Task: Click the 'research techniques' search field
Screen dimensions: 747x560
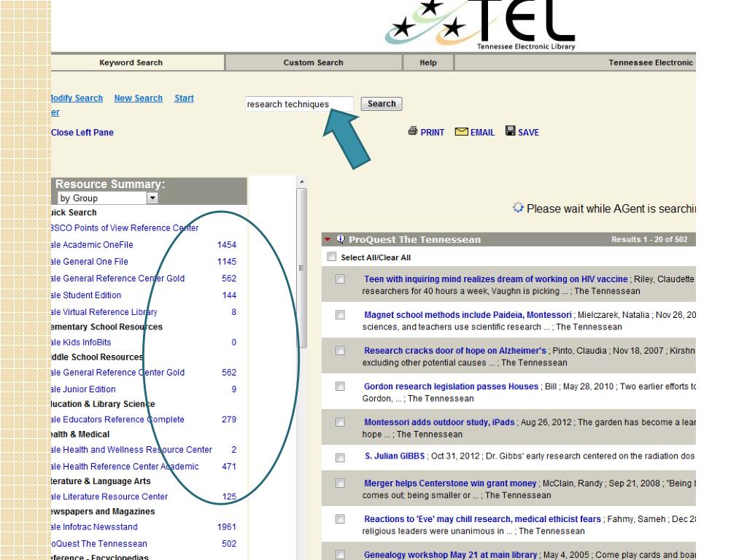Action: click(299, 104)
